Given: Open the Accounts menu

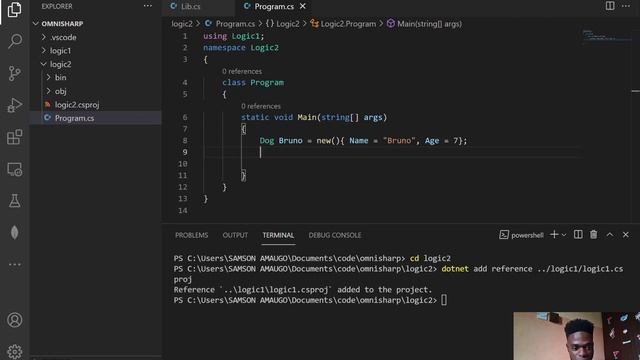Looking at the screenshot, I should coord(15,320).
